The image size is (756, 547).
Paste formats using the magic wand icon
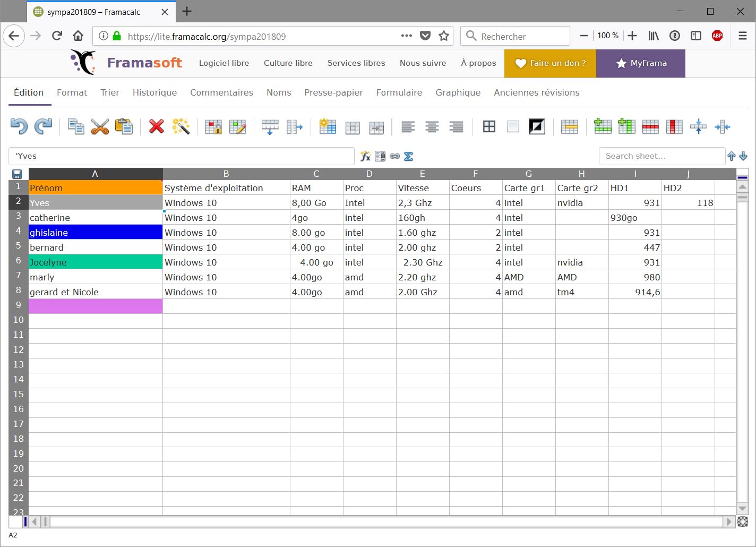181,126
